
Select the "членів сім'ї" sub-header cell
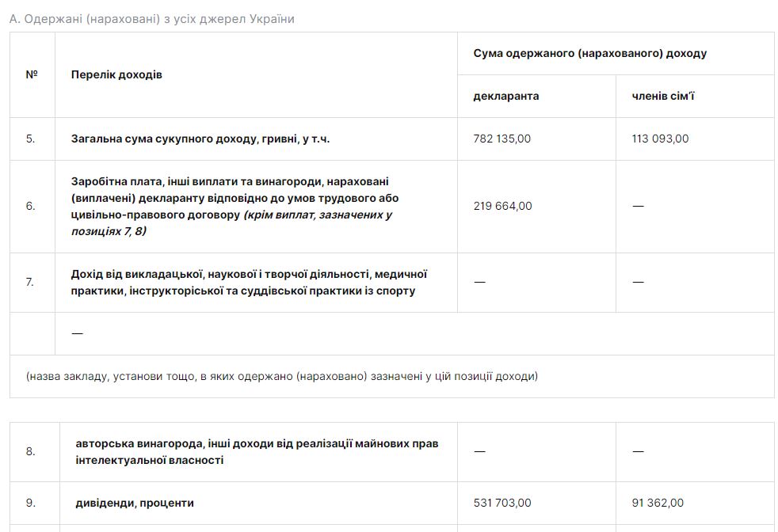pos(663,96)
